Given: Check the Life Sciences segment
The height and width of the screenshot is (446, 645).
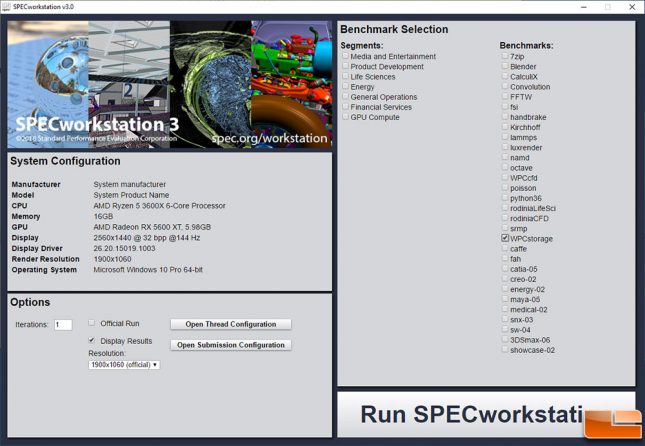Looking at the screenshot, I should point(346,76).
